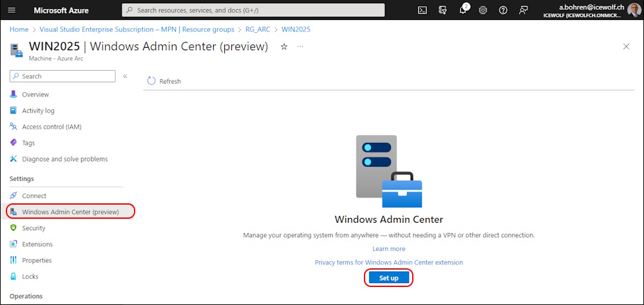Open portal Settings gear
Screen dimensions: 644x305
(x=483, y=10)
